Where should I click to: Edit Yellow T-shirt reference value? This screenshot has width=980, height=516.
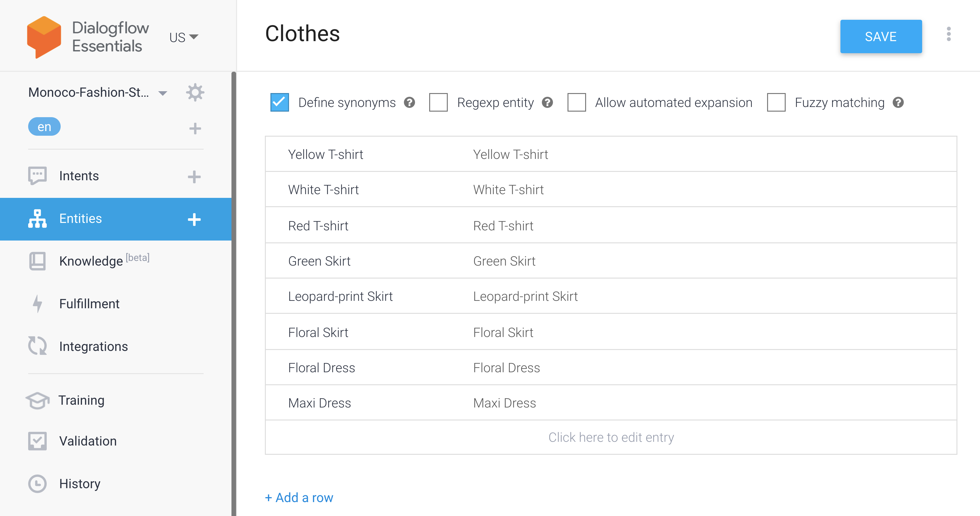coord(326,155)
